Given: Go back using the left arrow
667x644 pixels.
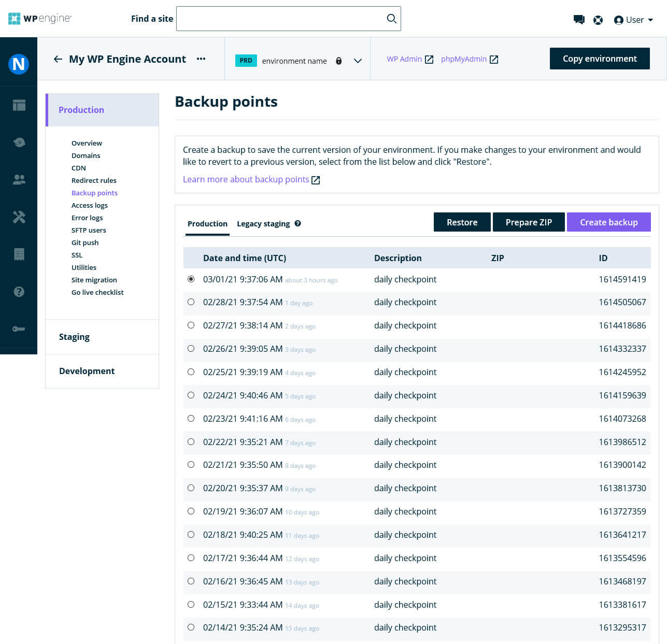Looking at the screenshot, I should click(58, 59).
